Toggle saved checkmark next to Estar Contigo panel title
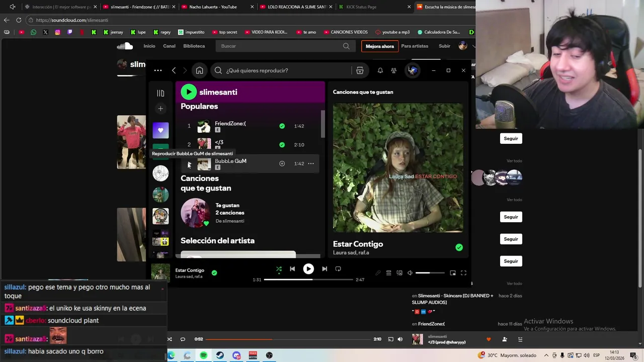The width and height of the screenshot is (644, 362). click(459, 247)
